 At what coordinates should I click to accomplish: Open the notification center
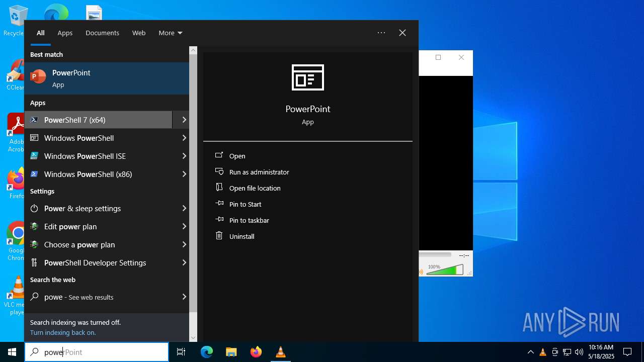pos(627,352)
